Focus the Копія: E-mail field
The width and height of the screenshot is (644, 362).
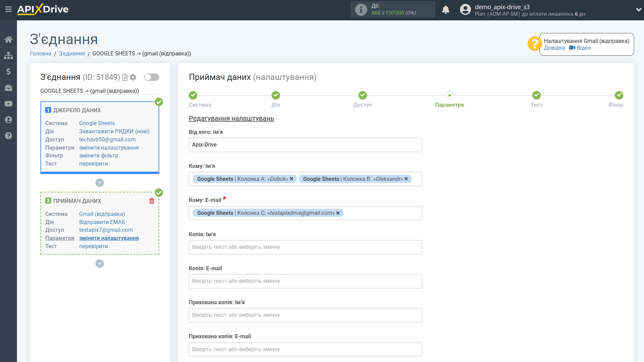(x=305, y=281)
